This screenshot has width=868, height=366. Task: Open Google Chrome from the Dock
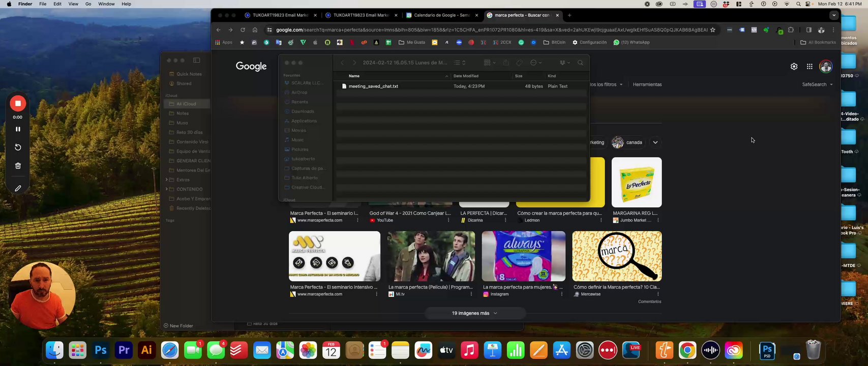pos(687,350)
